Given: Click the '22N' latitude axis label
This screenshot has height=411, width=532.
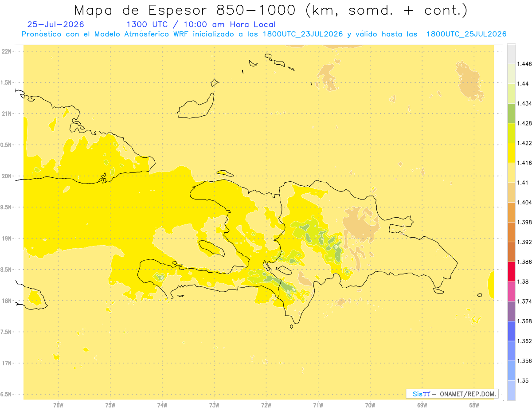Looking at the screenshot, I should [x=7, y=51].
